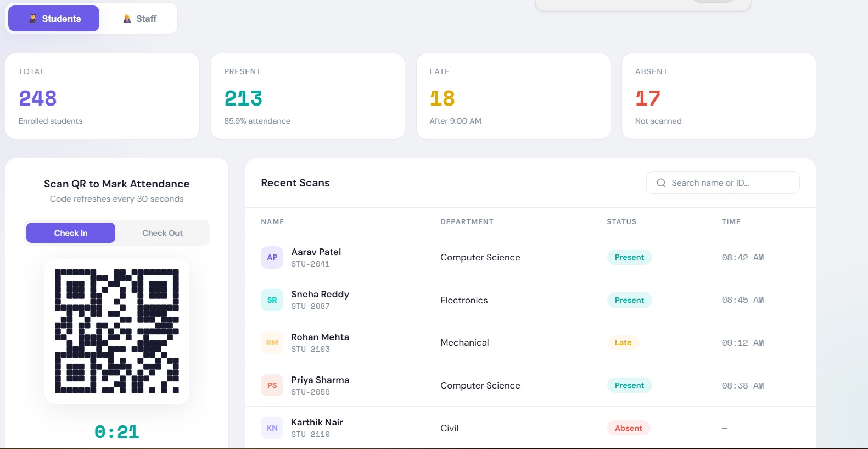Select the name Rohan Mehta
This screenshot has width=868, height=449.
320,337
